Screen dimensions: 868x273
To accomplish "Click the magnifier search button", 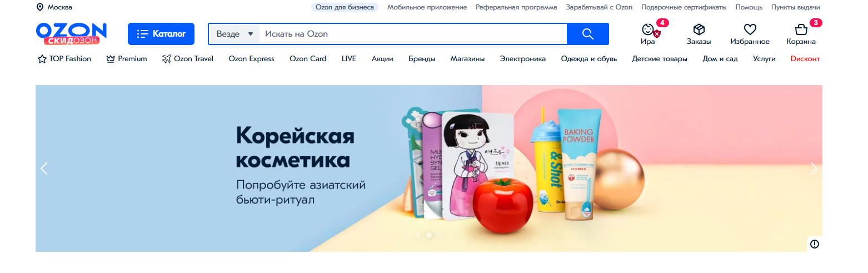I will click(x=588, y=34).
